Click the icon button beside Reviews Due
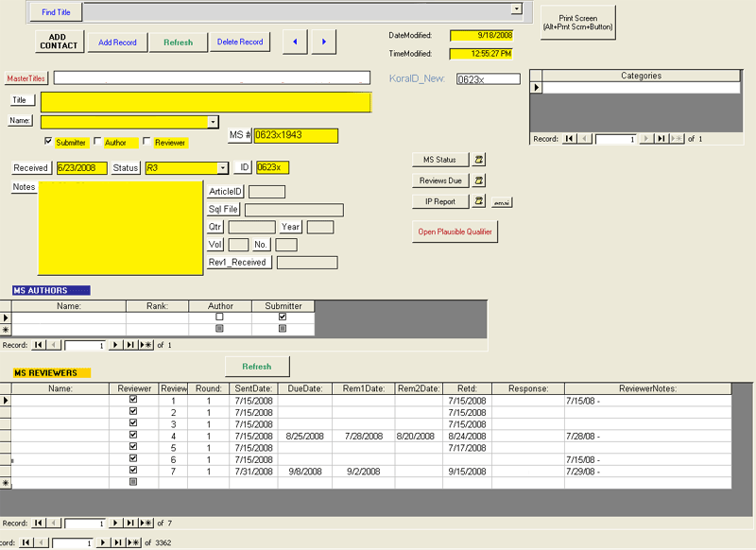756x550 pixels. tap(479, 180)
